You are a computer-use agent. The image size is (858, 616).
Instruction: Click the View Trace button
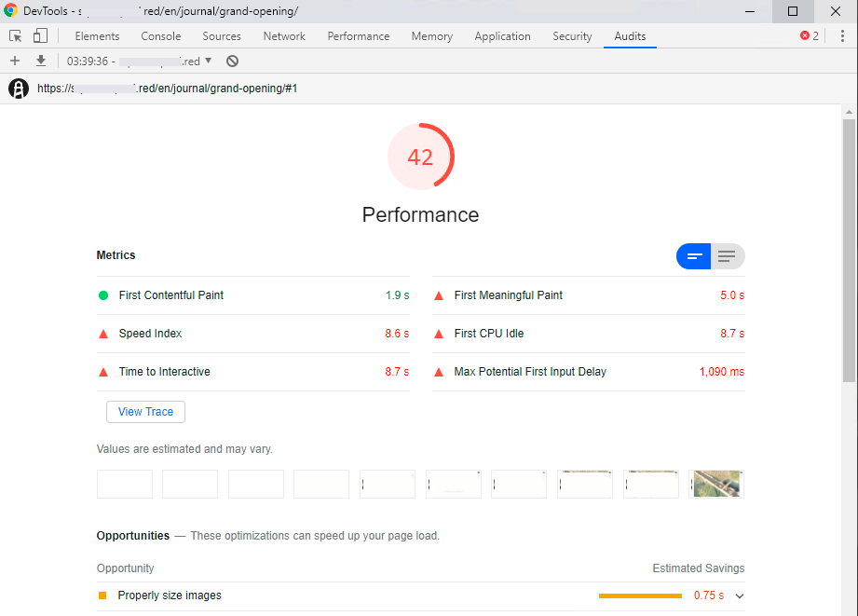145,412
